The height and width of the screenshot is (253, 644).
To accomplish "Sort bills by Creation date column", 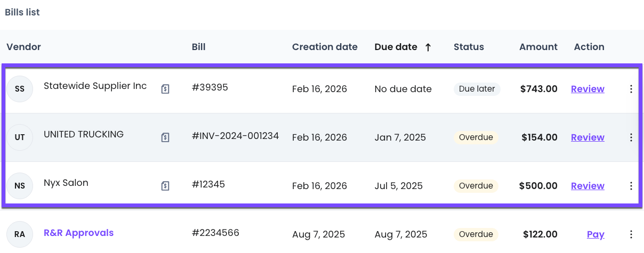I will coord(325,47).
